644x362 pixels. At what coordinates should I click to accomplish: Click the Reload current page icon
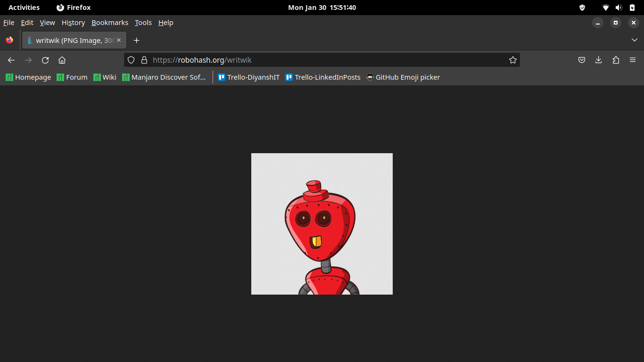click(x=45, y=60)
